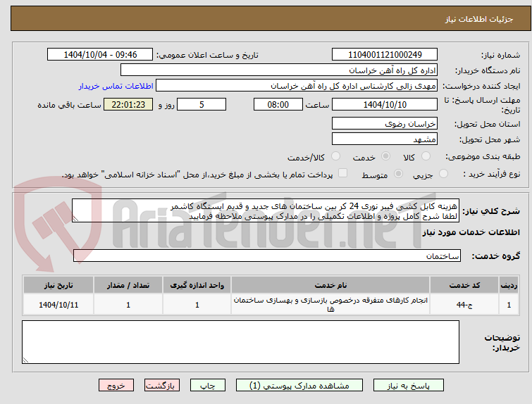Click the پاسخ به نیاز button
Viewport: 532px width, 404px height.
(x=409, y=386)
